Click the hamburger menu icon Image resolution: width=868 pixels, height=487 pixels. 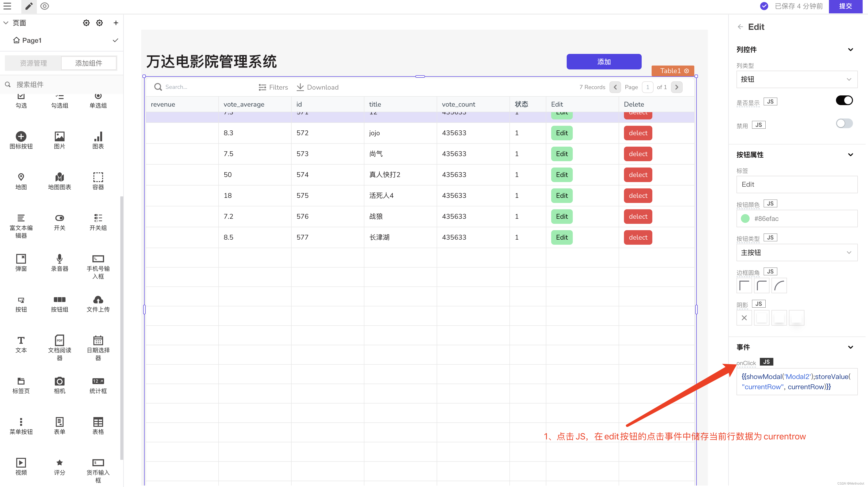coord(7,6)
